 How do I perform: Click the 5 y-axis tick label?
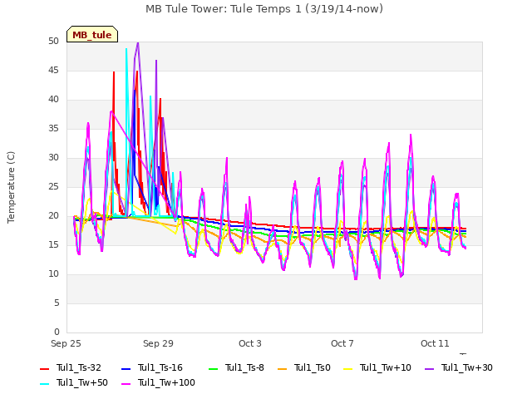point(57,303)
